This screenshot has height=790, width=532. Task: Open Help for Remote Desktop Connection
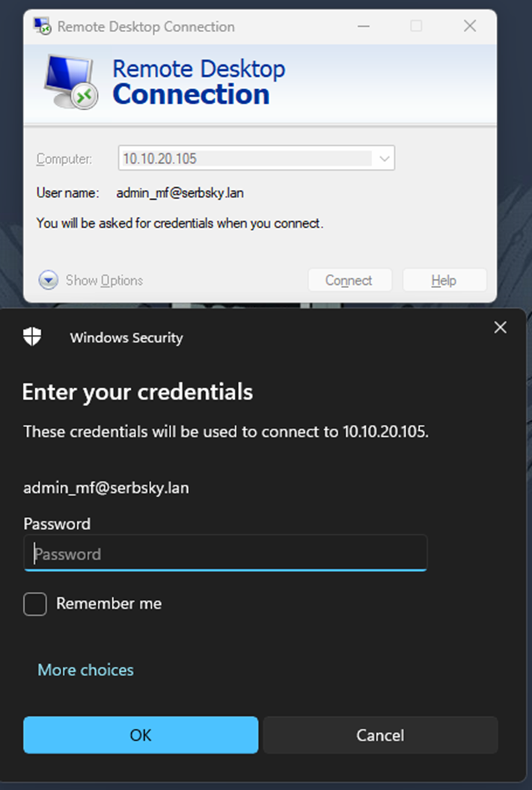(x=444, y=281)
